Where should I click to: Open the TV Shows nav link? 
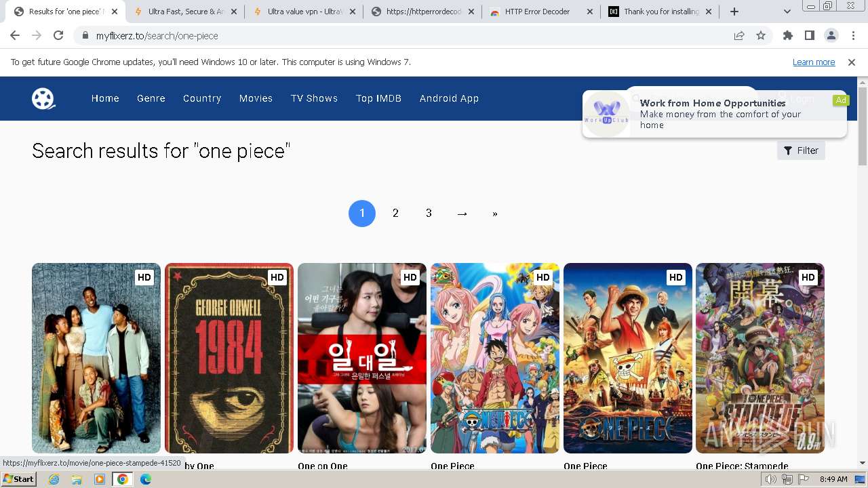314,98
